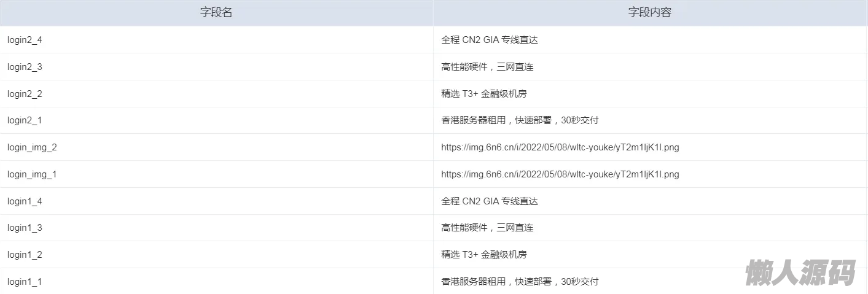Click the image URL in the login_img_2 row

(x=560, y=147)
